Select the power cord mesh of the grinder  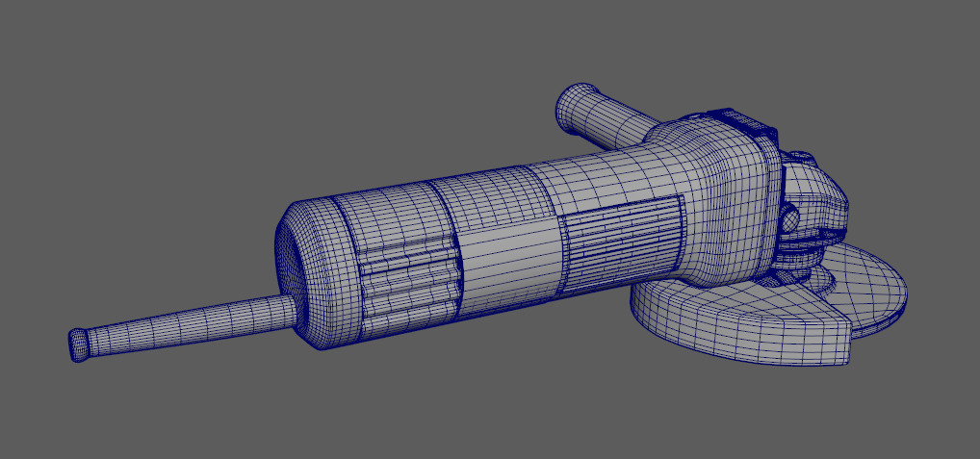[188, 328]
